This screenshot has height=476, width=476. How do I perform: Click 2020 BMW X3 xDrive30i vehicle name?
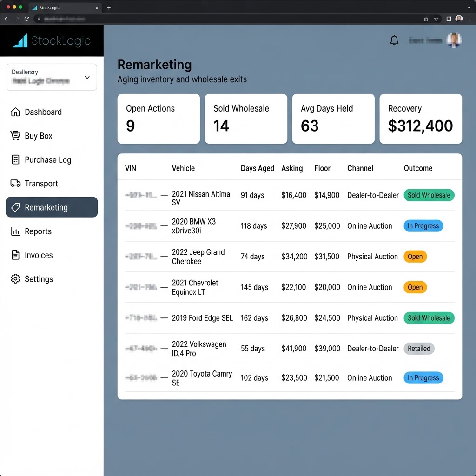(194, 226)
